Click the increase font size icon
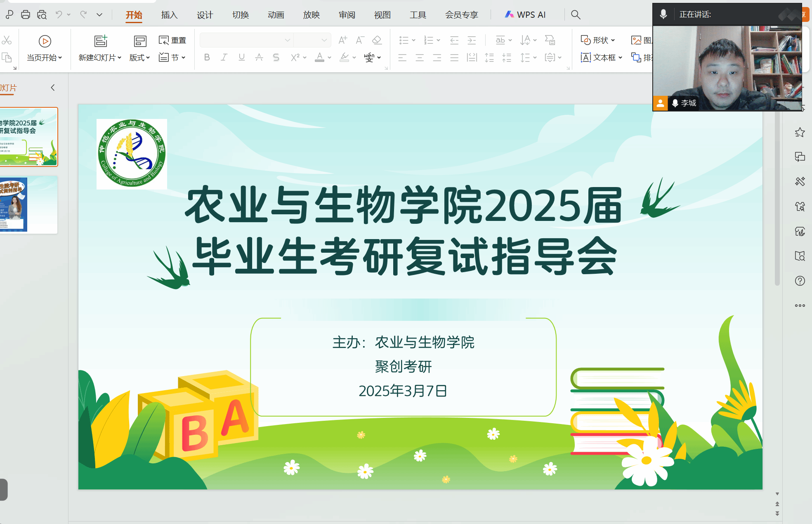The image size is (812, 524). tap(342, 40)
